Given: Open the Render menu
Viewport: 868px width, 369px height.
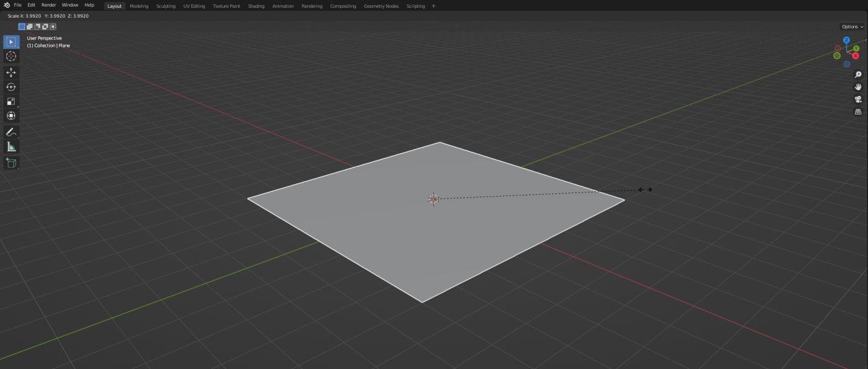Looking at the screenshot, I should pyautogui.click(x=49, y=5).
